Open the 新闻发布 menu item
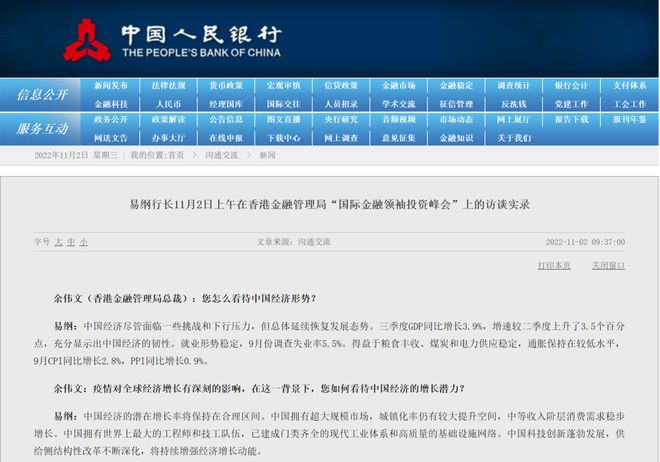The height and width of the screenshot is (462, 660). point(111,86)
